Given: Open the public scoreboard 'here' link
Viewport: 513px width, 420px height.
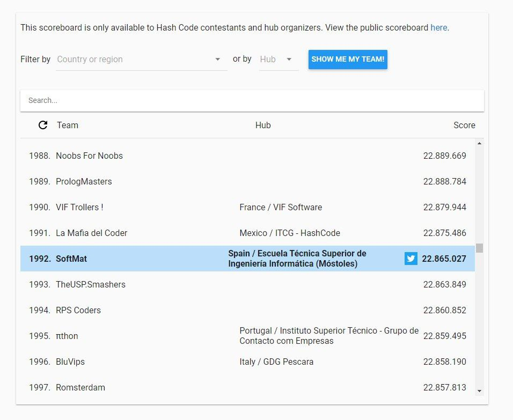Looking at the screenshot, I should [438, 27].
